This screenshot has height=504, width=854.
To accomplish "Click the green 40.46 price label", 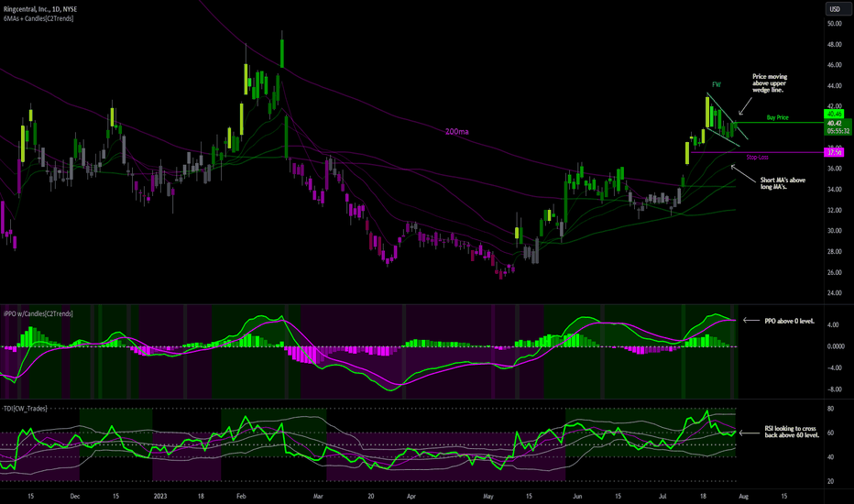I will 834,114.
